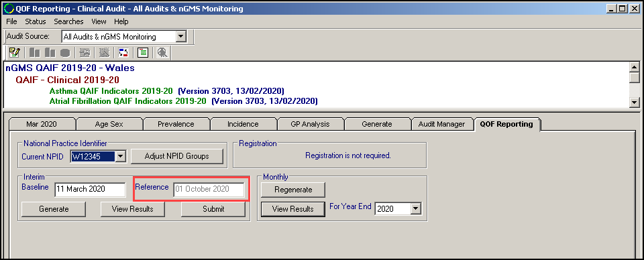This screenshot has height=260, width=644.
Task: Click the second greyed bar chart toolbar icon
Action: click(50, 52)
